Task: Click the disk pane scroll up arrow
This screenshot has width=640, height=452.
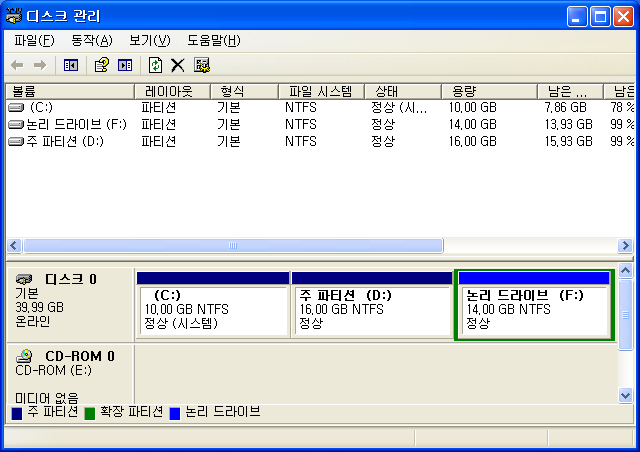Action: tap(625, 271)
